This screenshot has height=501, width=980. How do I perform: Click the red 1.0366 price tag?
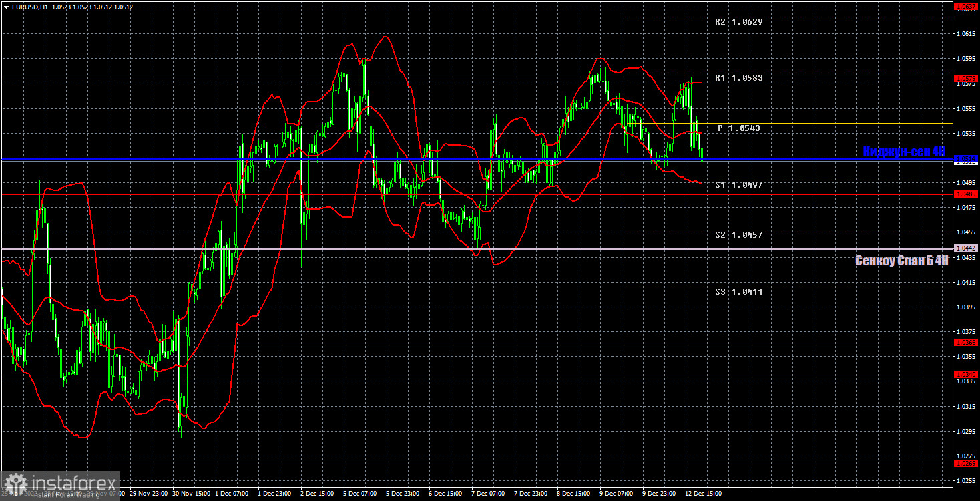(x=966, y=342)
